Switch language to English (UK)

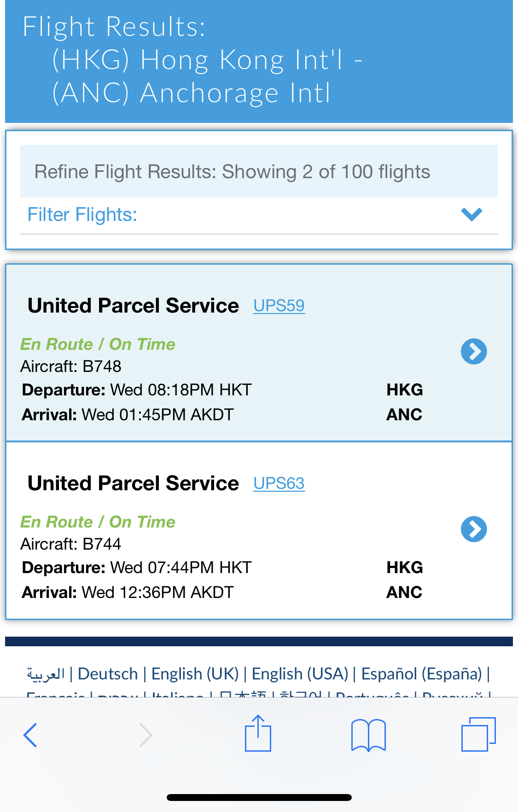point(195,674)
